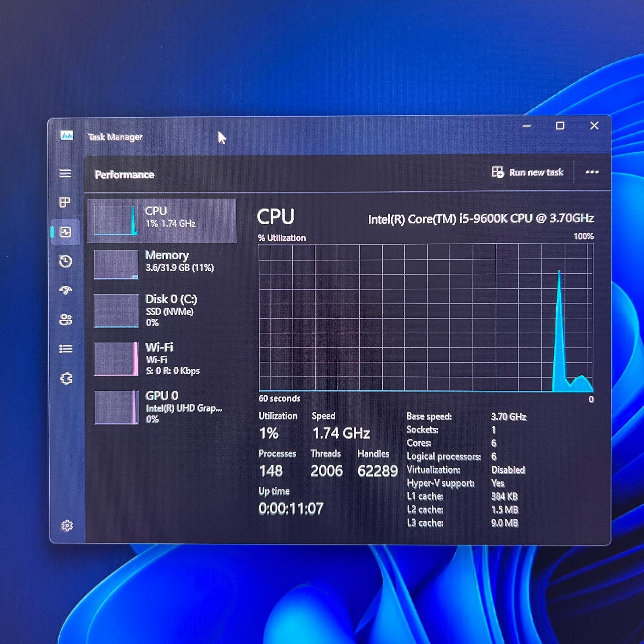The height and width of the screenshot is (644, 644).
Task: Click the Run new task icon
Action: coord(498,172)
